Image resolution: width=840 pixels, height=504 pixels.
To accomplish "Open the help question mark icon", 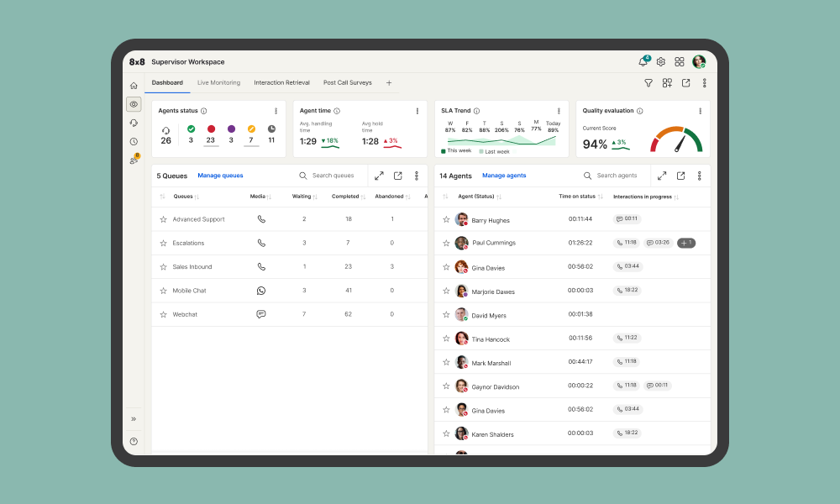I will click(x=134, y=441).
